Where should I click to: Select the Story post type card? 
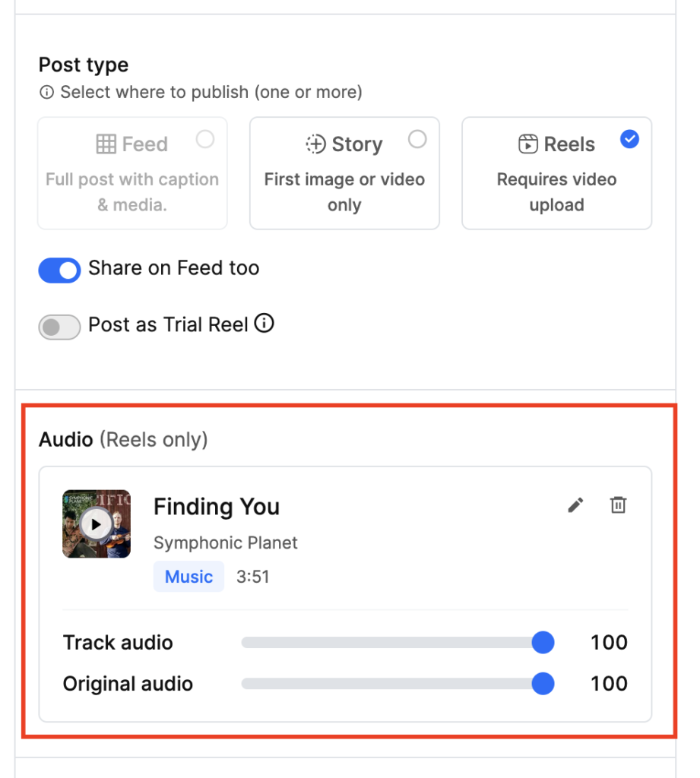click(x=344, y=173)
